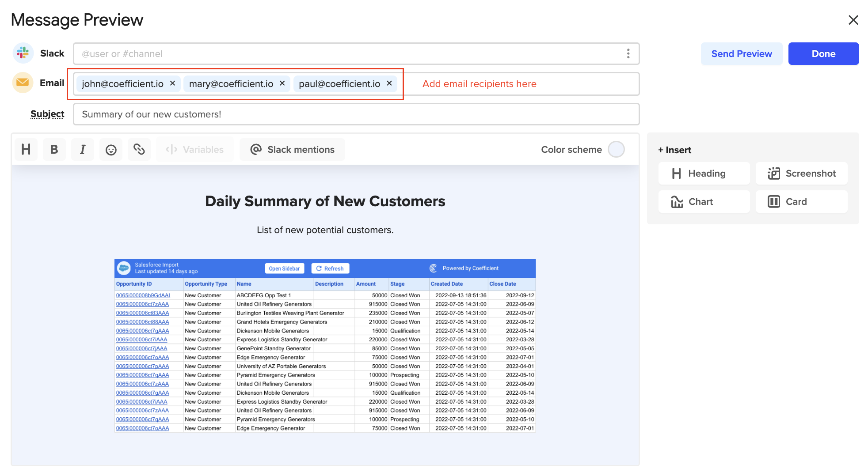868x476 pixels.
Task: Remove john@coefficient.io recipient
Action: [x=173, y=83]
